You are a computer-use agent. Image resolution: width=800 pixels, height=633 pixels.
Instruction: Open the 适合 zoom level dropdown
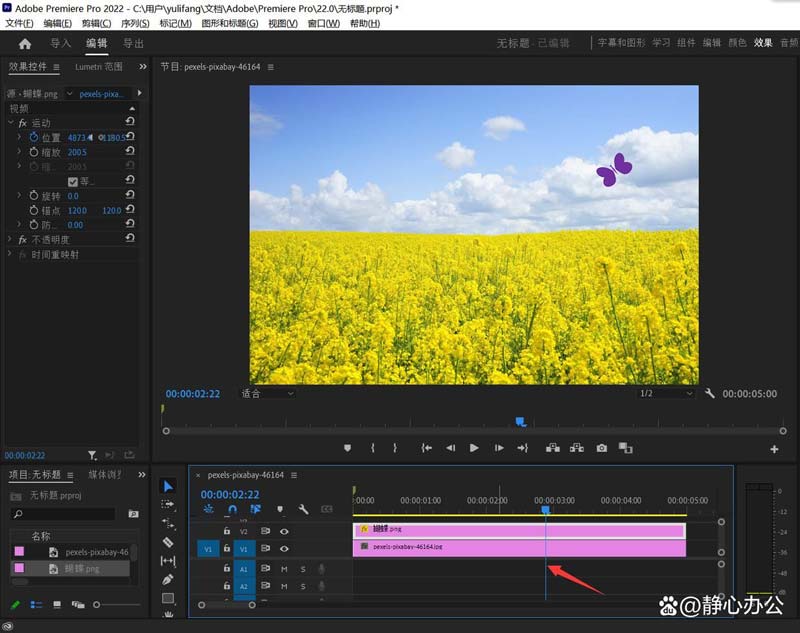tap(266, 394)
